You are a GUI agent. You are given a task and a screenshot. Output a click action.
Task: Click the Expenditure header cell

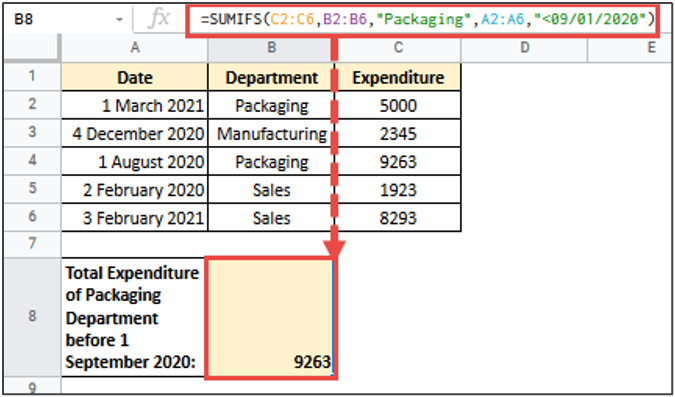click(x=398, y=77)
